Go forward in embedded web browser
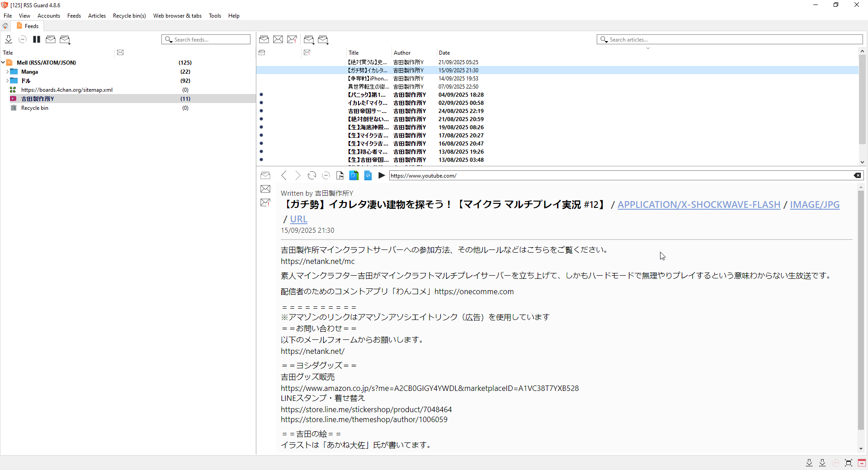 [x=297, y=175]
